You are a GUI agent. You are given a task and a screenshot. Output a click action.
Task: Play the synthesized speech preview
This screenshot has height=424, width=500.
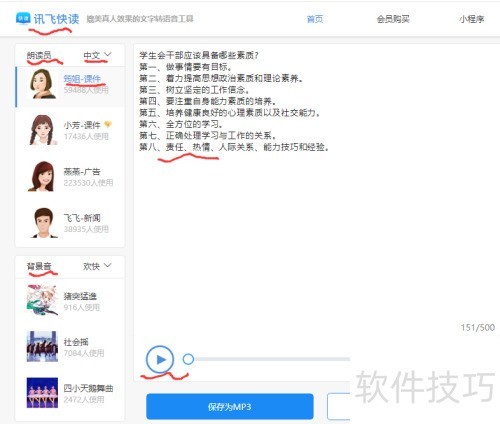tap(160, 359)
